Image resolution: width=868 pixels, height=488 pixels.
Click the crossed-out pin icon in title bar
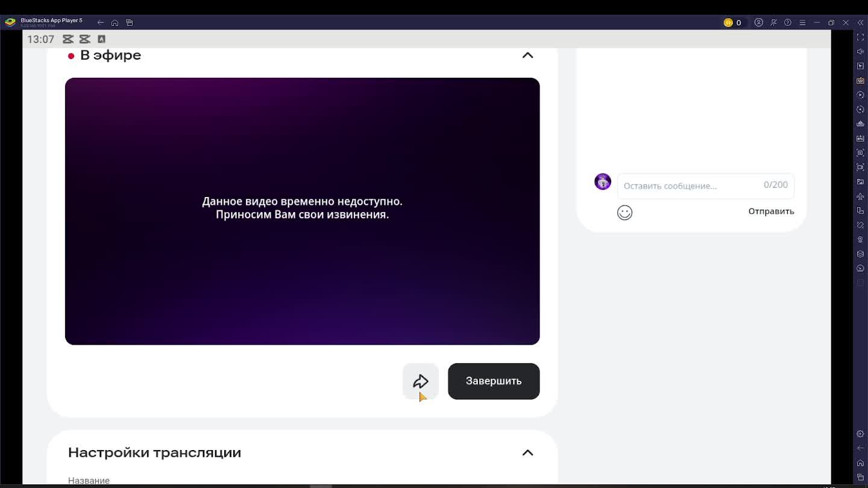[773, 23]
